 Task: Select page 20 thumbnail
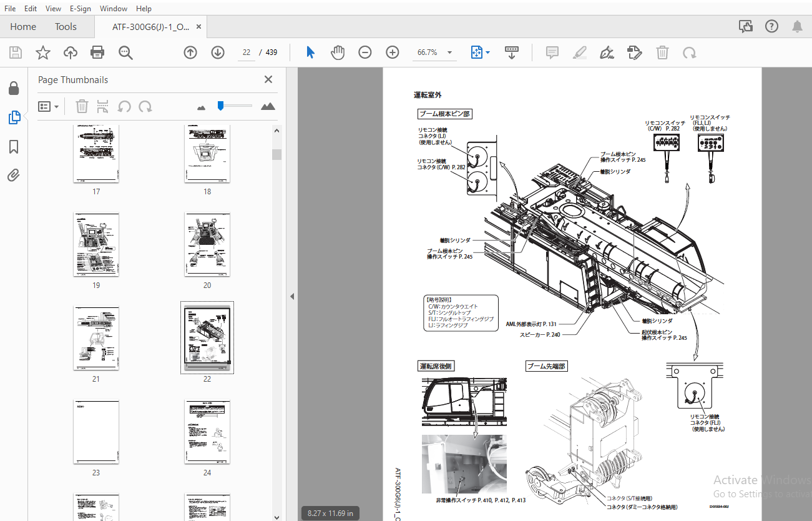click(x=207, y=245)
